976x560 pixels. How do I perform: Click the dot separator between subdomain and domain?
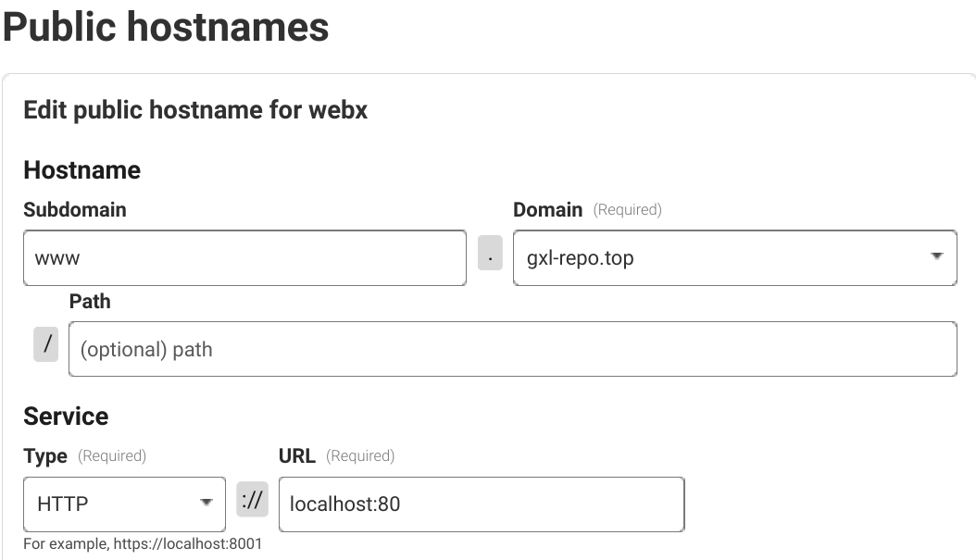pyautogui.click(x=490, y=253)
